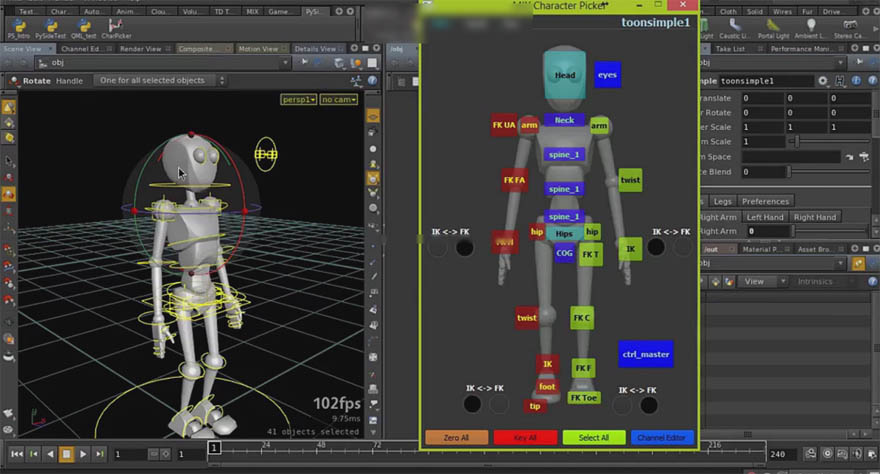Image resolution: width=880 pixels, height=474 pixels.
Task: Open Channel Editor from picker window
Action: coord(662,438)
